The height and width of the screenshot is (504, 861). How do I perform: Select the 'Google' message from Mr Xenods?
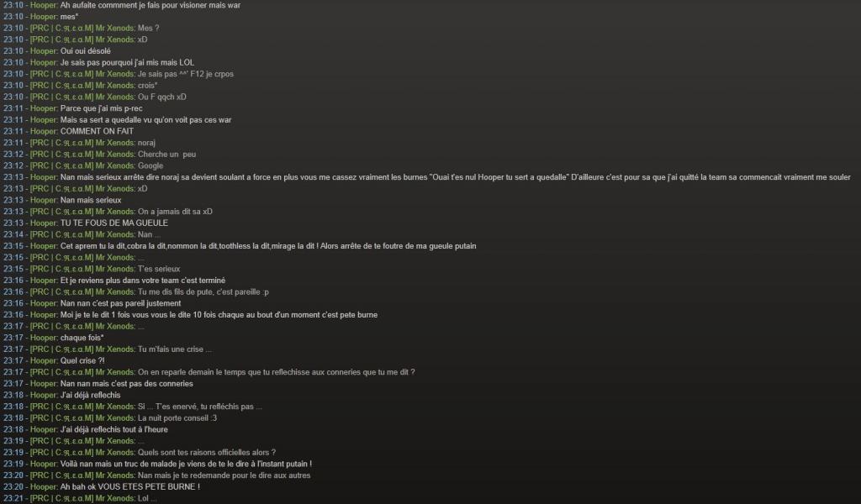click(x=151, y=165)
